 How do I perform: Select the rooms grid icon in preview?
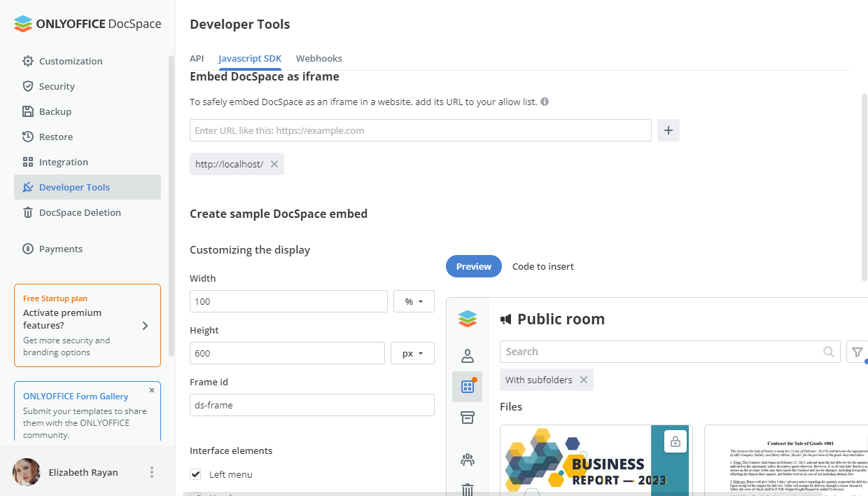point(467,387)
